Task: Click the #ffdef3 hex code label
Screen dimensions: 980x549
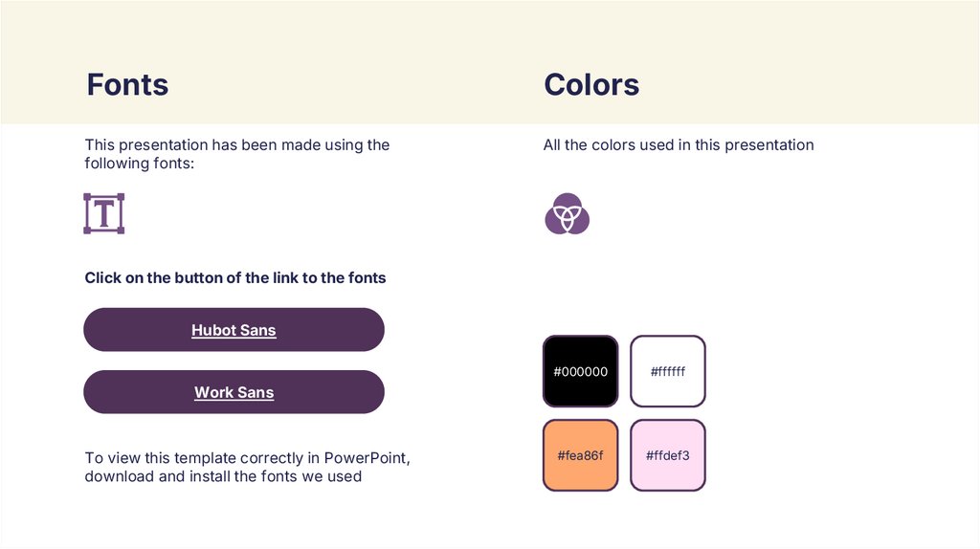Action: point(668,455)
